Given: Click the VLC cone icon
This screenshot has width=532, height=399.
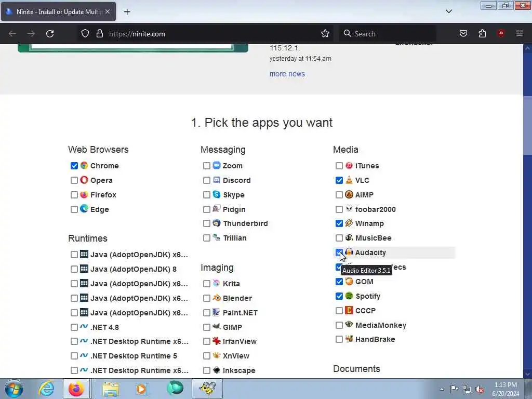Looking at the screenshot, I should tap(349, 180).
